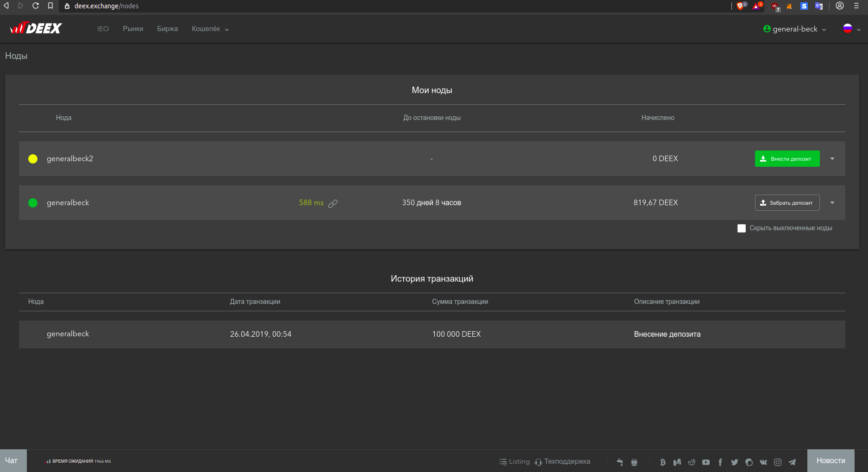Open the VK icon link
This screenshot has width=868, height=472.
pyautogui.click(x=763, y=462)
